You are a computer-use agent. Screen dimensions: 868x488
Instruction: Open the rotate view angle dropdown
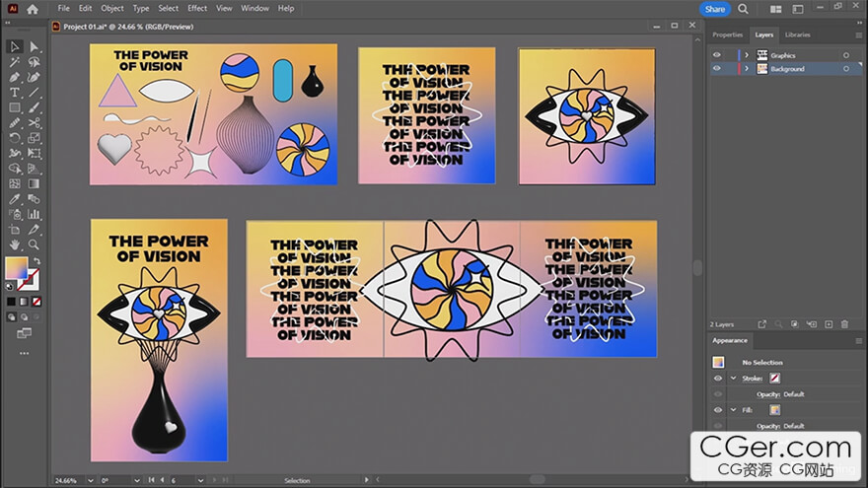click(x=137, y=481)
